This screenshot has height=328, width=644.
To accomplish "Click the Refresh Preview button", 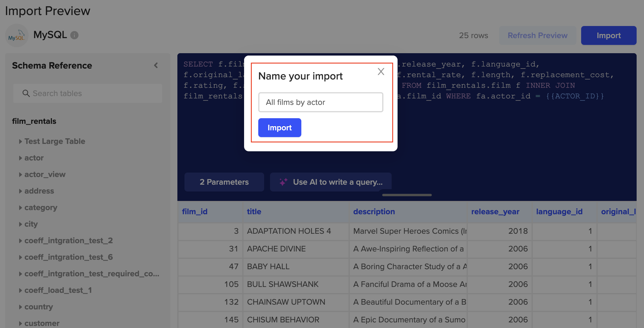I will (x=537, y=35).
